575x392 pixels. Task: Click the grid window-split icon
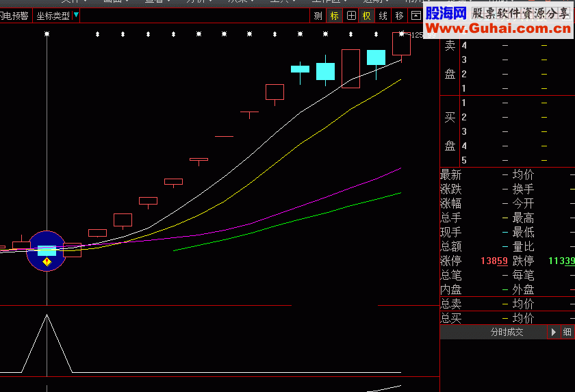[351, 16]
